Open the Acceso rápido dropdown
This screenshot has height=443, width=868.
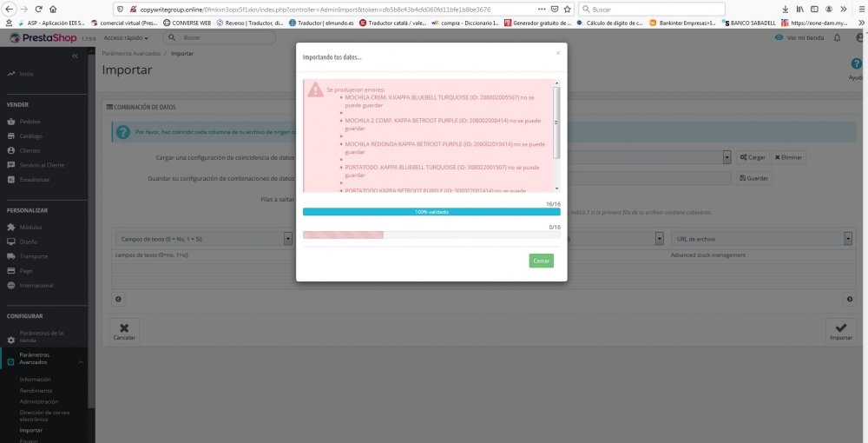coord(126,37)
